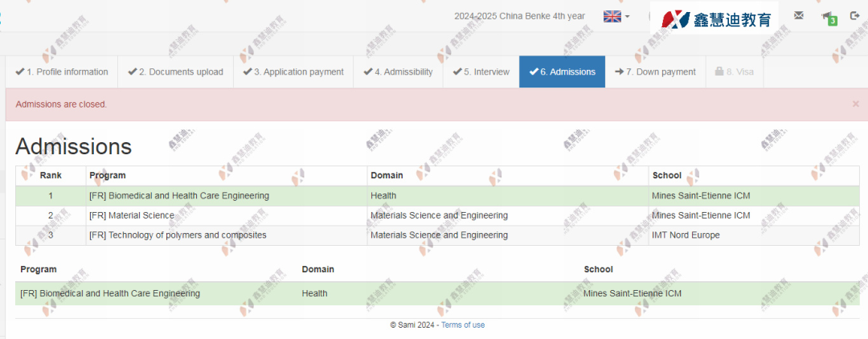Open the Terms of use link
The image size is (868, 339).
pyautogui.click(x=463, y=325)
